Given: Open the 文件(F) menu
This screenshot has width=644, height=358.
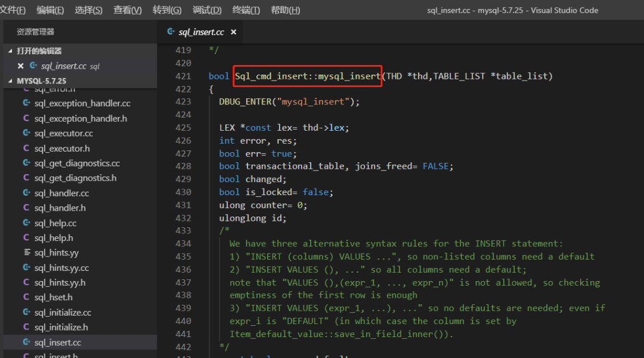Looking at the screenshot, I should pos(13,10).
